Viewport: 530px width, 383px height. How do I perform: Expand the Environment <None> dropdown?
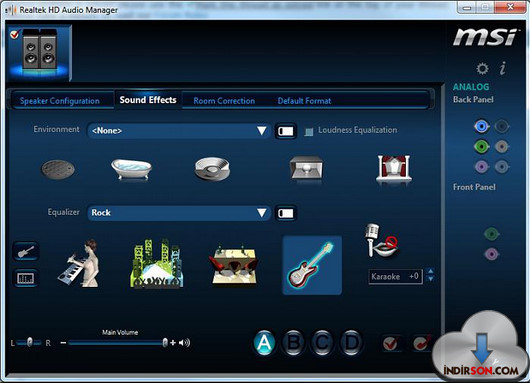click(179, 130)
